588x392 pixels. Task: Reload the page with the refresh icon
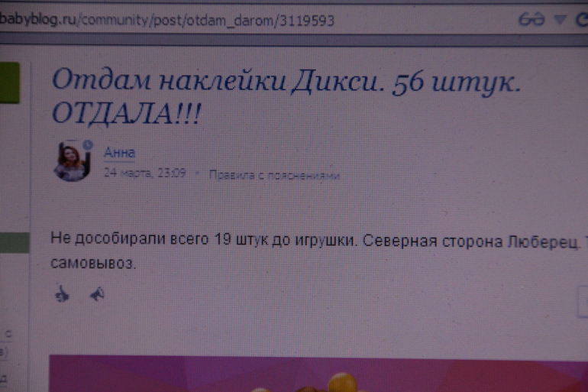pos(582,19)
